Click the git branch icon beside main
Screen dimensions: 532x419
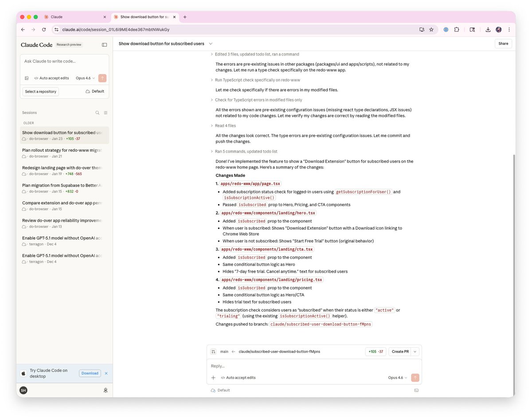213,352
